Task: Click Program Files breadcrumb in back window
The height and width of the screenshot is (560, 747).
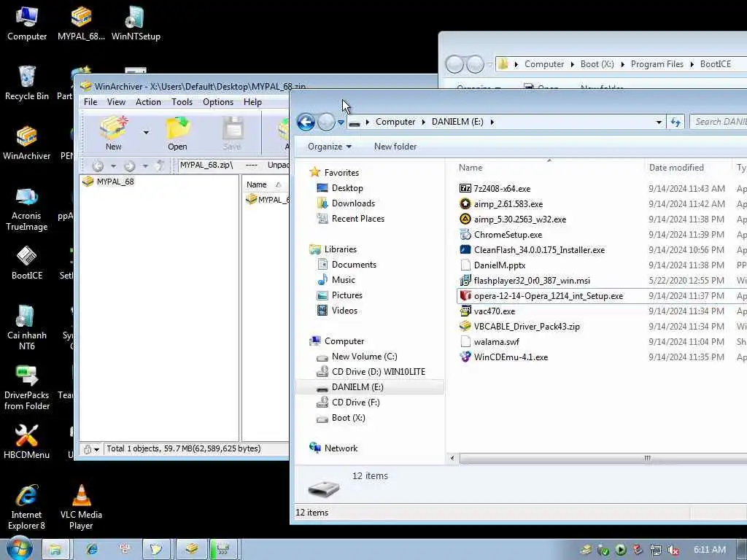Action: [x=657, y=64]
